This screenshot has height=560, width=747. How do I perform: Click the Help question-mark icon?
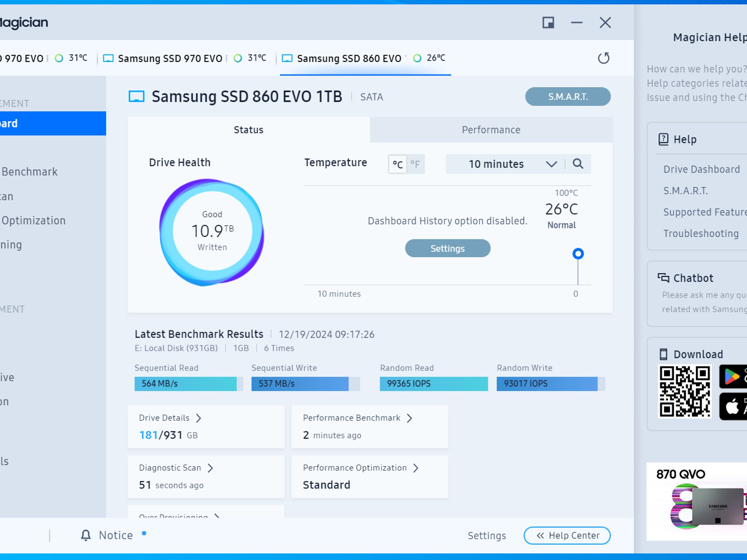[663, 139]
